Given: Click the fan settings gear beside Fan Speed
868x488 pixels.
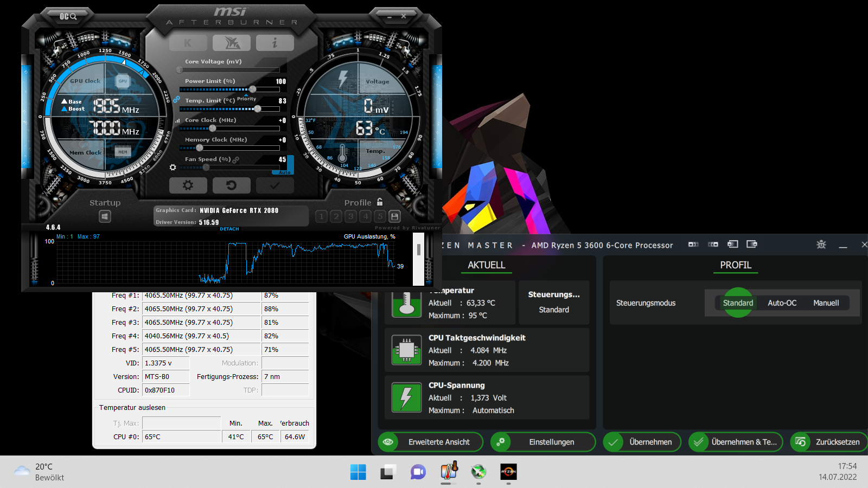Looking at the screenshot, I should [x=173, y=168].
